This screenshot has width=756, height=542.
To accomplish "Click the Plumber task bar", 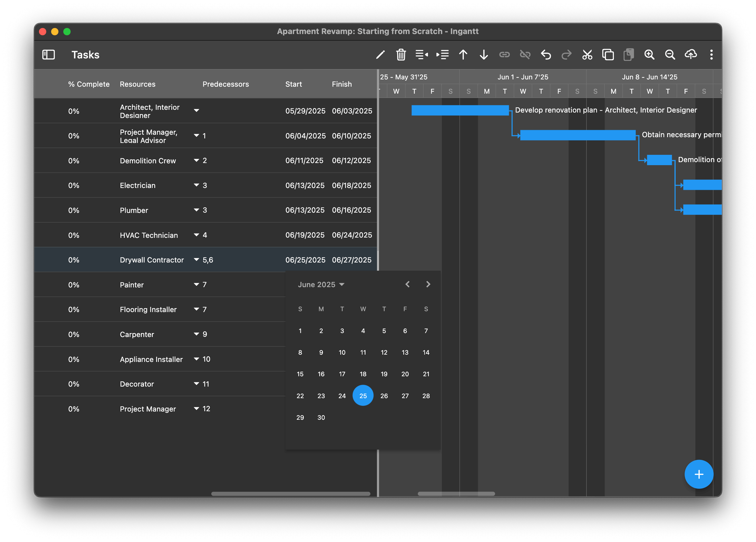I will click(702, 210).
